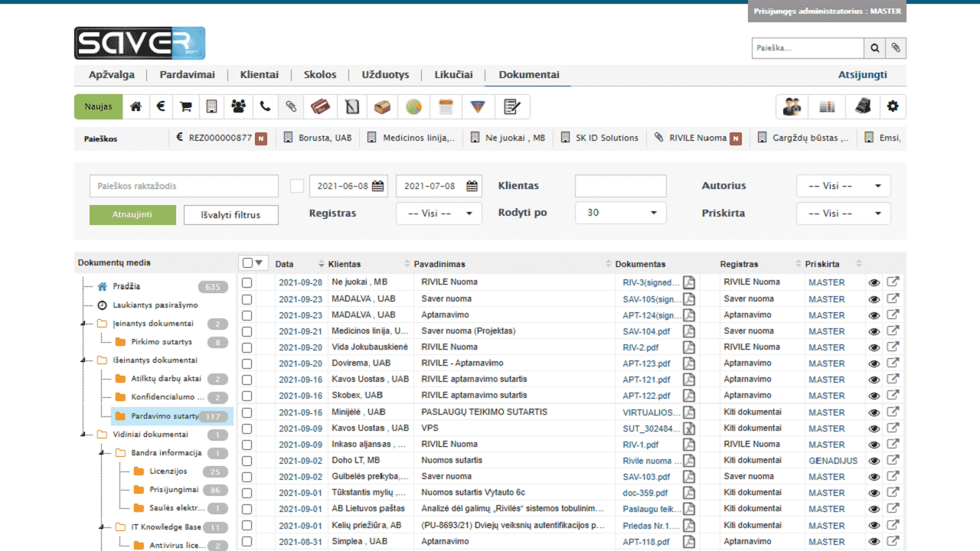Open the Užduotys menu tab
The height and width of the screenshot is (551, 980).
tap(385, 75)
